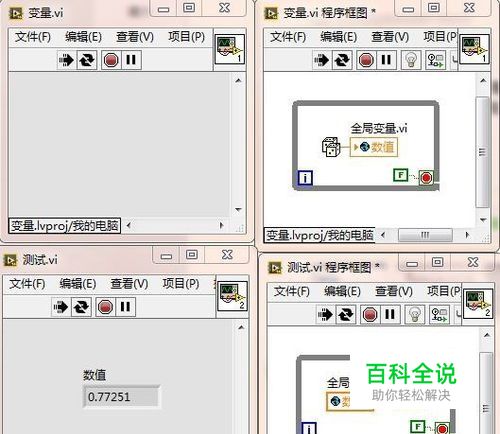Click loop iteration terminal i in 变量.vi diagram
This screenshot has height=434, width=500.
coord(305,178)
